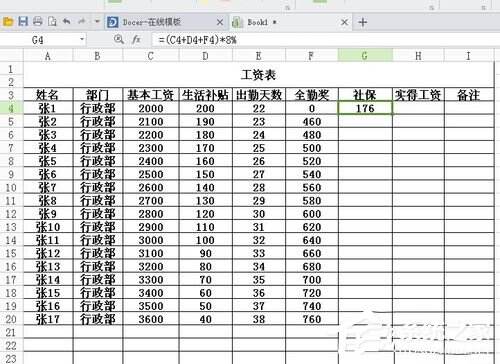Select cell G4 containing 176
Screen dimensions: 500x364
(x=365, y=108)
